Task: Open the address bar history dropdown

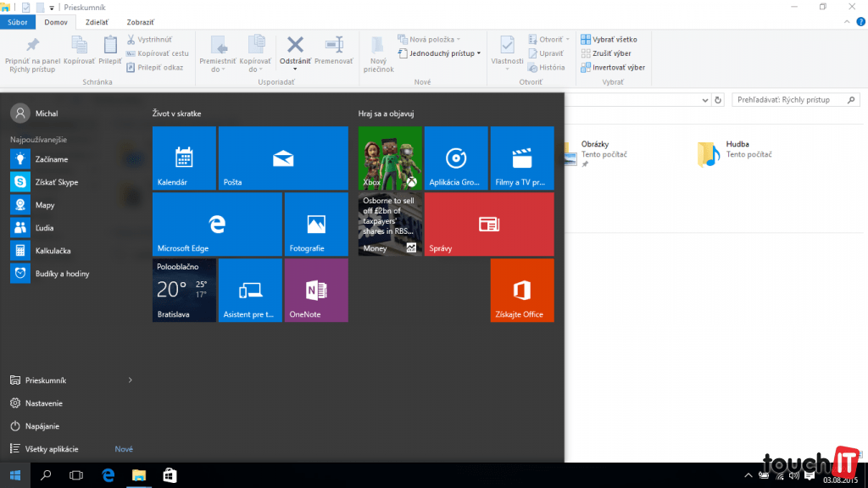Action: [x=706, y=100]
